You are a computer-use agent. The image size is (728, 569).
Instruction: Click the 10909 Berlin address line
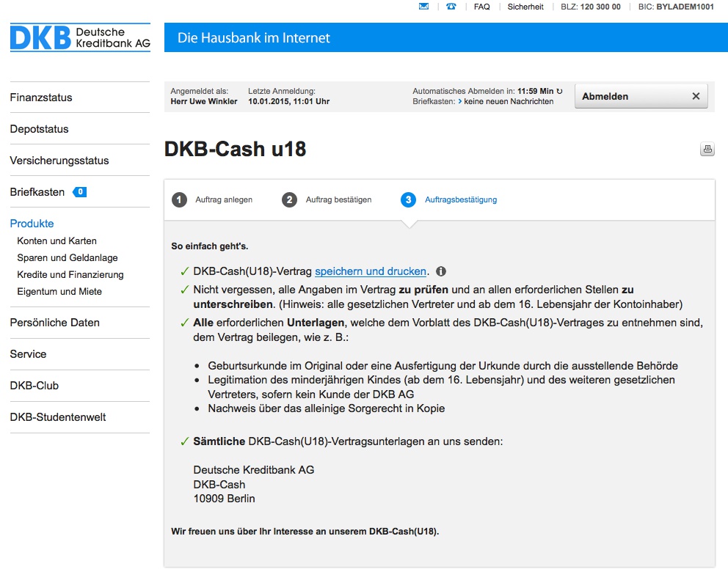224,499
